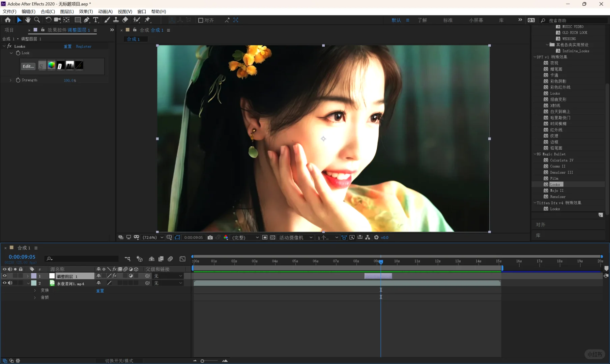This screenshot has width=610, height=364.
Task: Select the Eraser tool
Action: pyautogui.click(x=125, y=20)
